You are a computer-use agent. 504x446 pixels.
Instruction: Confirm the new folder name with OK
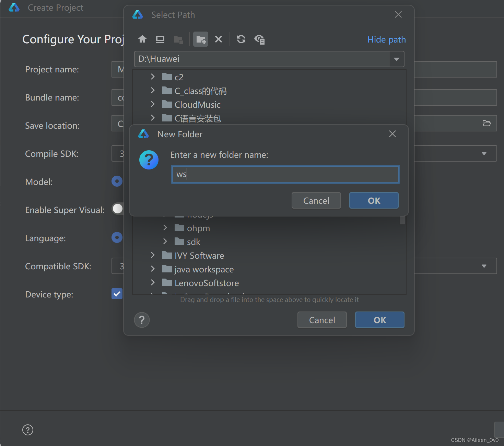374,201
